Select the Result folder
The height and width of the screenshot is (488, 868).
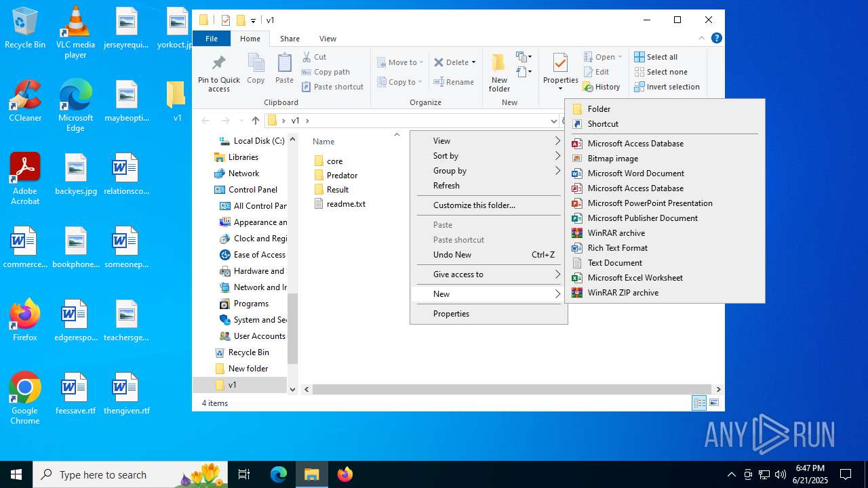point(332,190)
